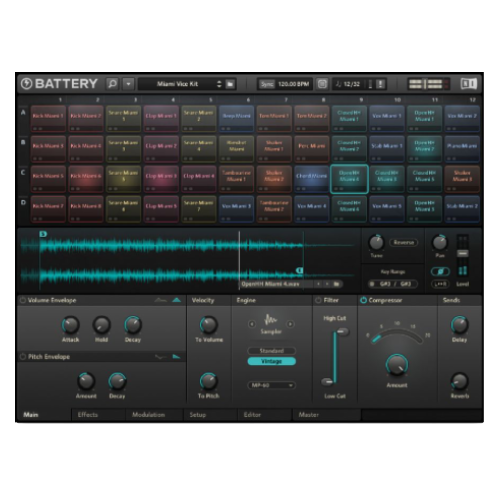Switch to previous engine with left arrow

point(252,324)
